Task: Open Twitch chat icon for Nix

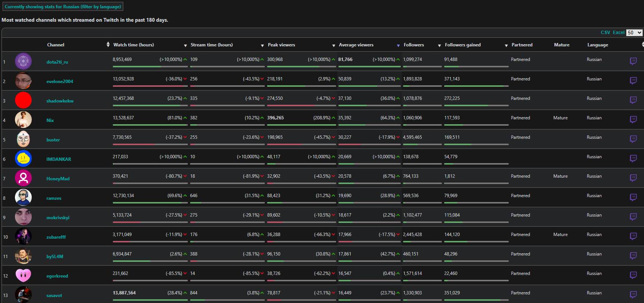Action: click(633, 119)
